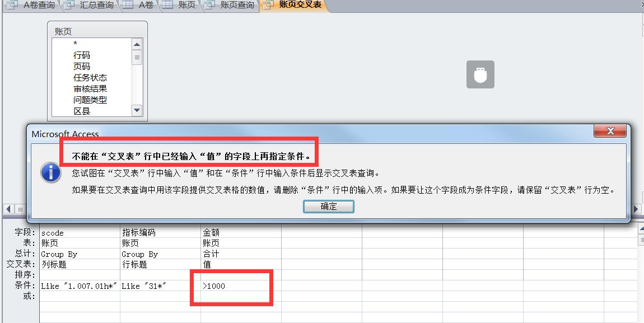The height and width of the screenshot is (323, 644).
Task: Select the 账页交叉表 tab
Action: click(293, 5)
